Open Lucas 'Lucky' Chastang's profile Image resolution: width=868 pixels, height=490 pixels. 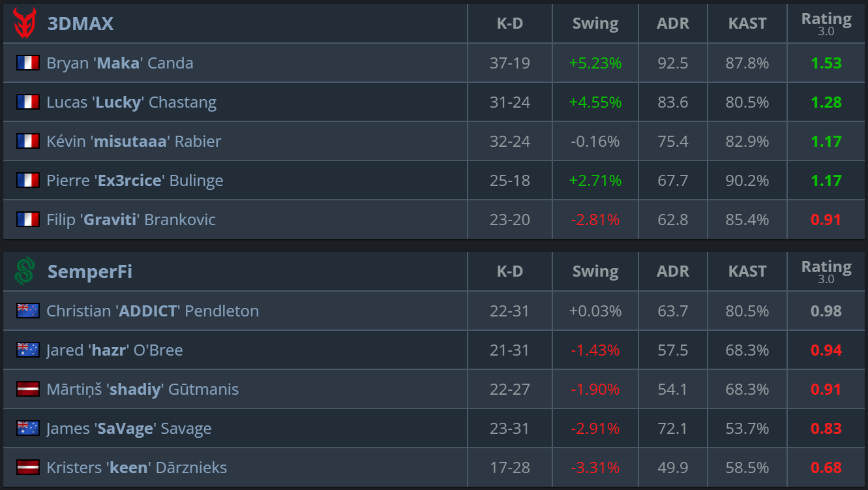[131, 102]
